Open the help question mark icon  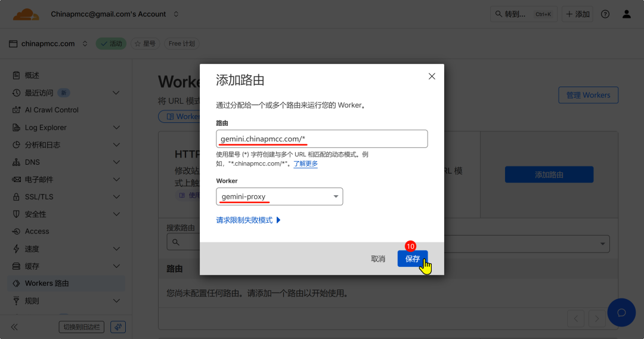click(x=605, y=14)
